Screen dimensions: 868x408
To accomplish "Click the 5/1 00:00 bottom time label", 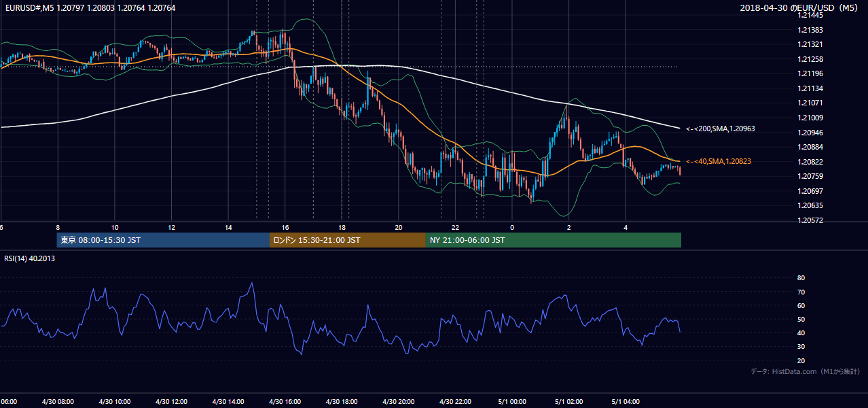I will (x=513, y=401).
